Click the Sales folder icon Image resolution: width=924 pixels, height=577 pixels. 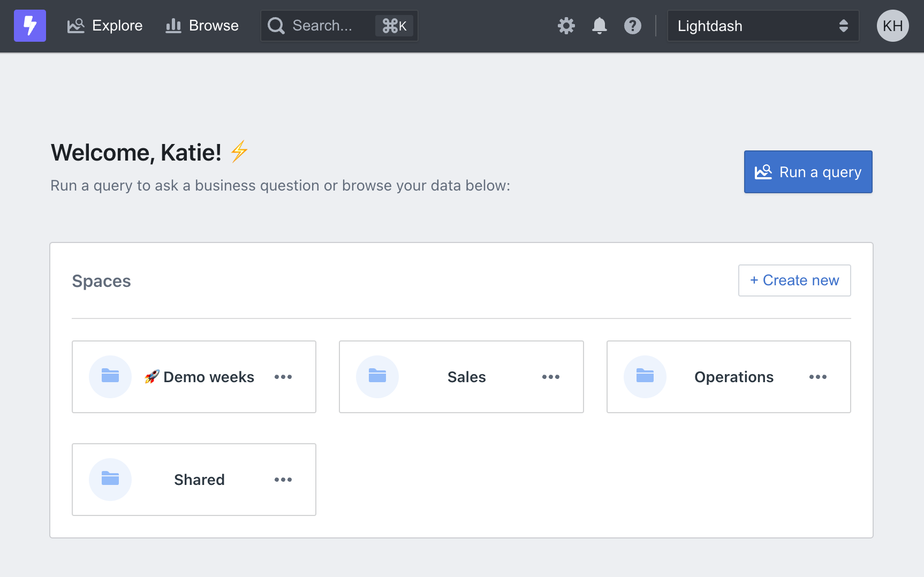(x=377, y=377)
